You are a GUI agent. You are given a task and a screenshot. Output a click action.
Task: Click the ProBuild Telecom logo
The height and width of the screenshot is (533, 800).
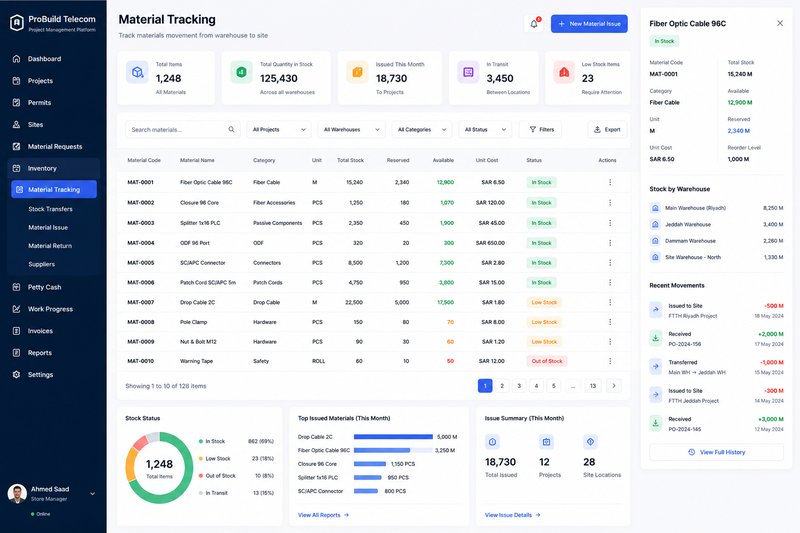(x=17, y=22)
